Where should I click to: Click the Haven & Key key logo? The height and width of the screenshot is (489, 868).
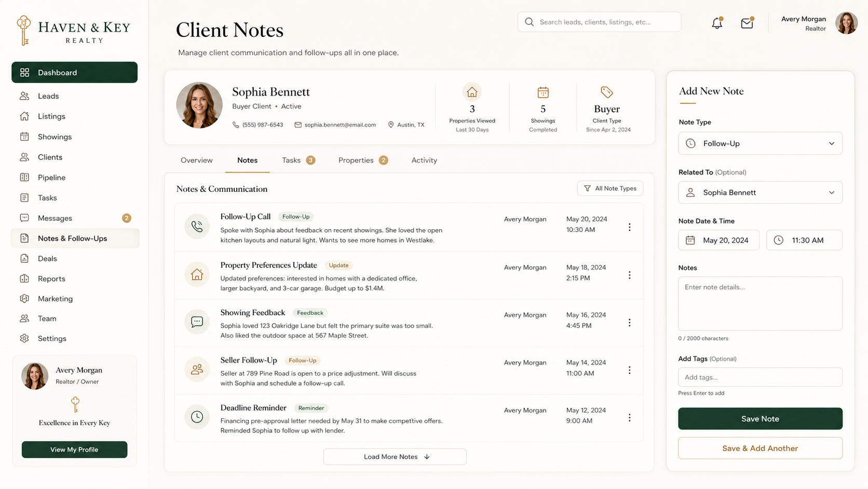click(x=23, y=30)
